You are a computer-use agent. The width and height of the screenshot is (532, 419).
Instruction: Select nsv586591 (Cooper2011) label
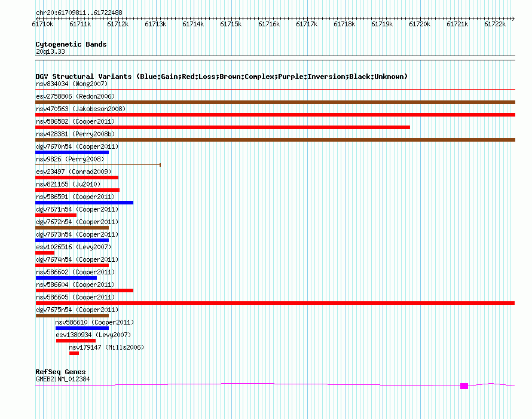point(75,197)
